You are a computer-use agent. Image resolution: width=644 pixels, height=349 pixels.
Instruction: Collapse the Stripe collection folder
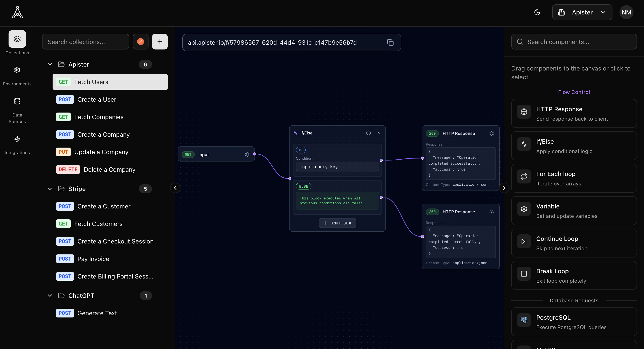tap(50, 189)
